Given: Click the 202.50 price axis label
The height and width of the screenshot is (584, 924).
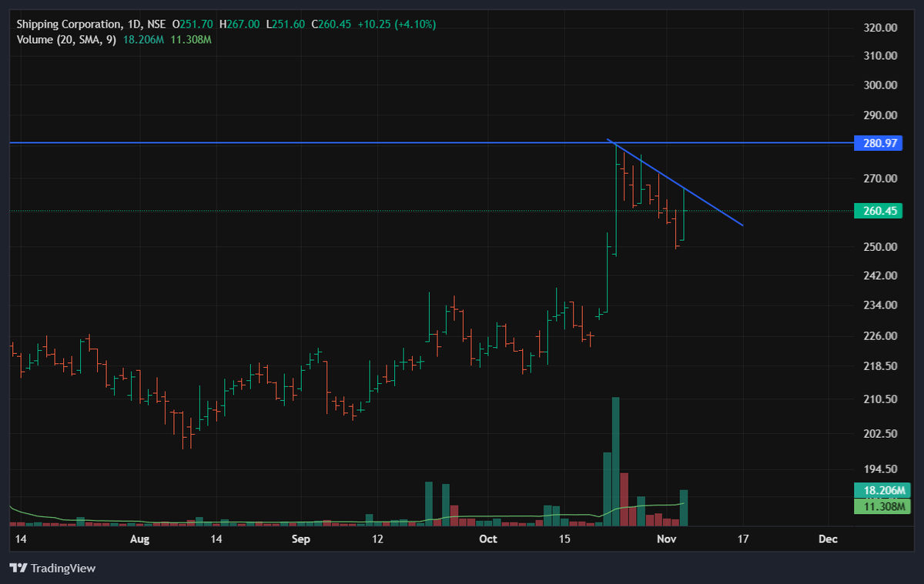Looking at the screenshot, I should 881,434.
